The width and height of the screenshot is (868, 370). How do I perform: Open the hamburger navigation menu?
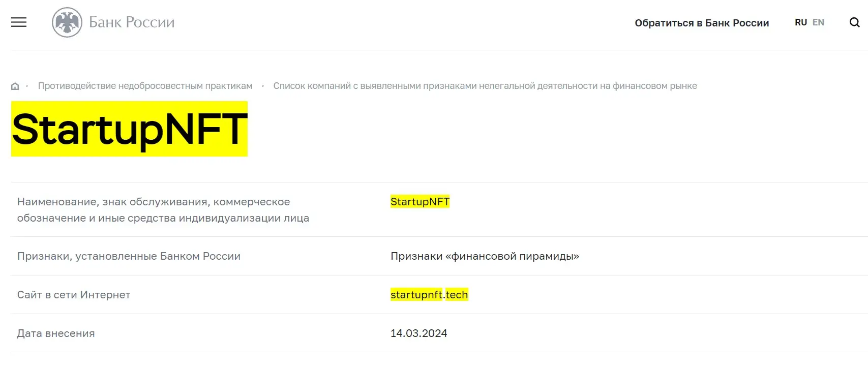point(19,22)
